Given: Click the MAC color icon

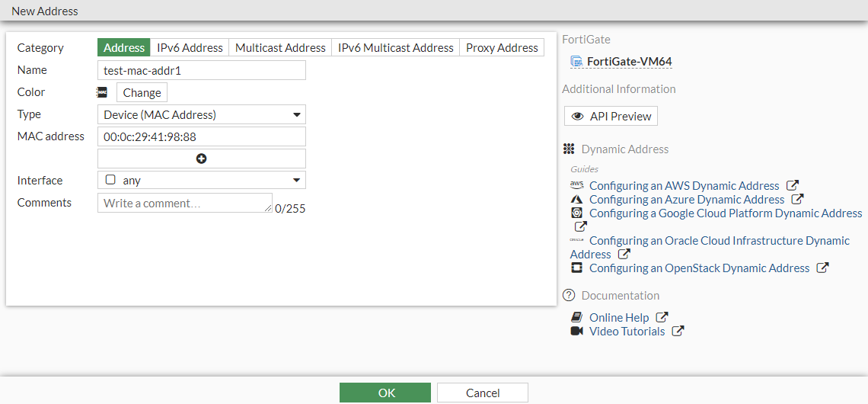Looking at the screenshot, I should (102, 92).
